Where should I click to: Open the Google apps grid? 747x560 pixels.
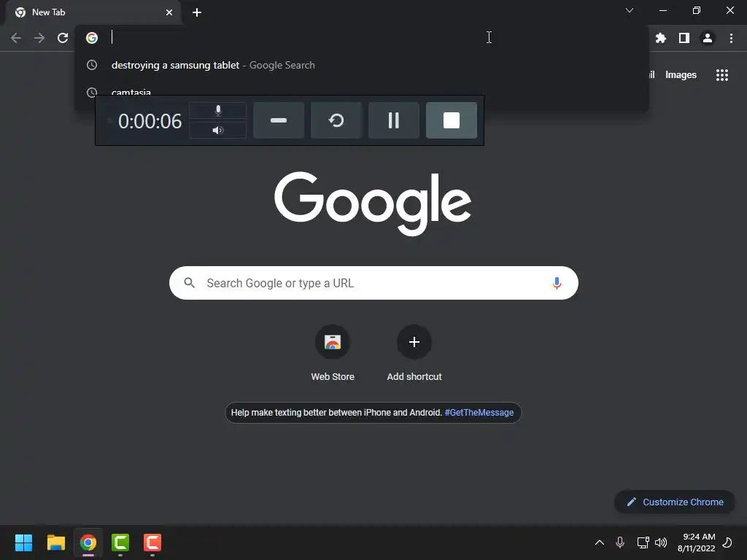point(722,75)
